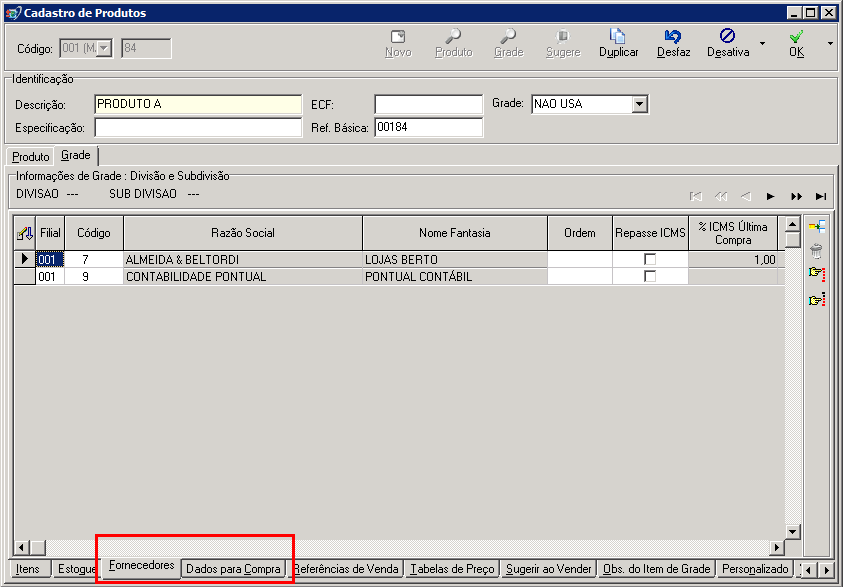This screenshot has width=843, height=587.
Task: Expand the arrow next to OK
Action: click(x=831, y=43)
